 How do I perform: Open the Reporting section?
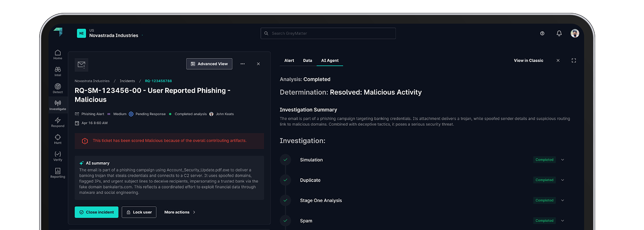(x=57, y=173)
